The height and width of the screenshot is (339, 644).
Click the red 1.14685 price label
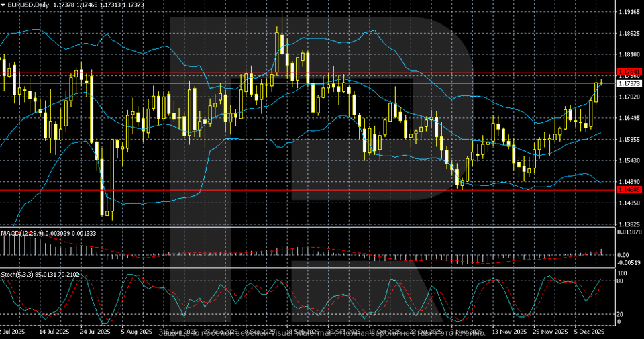tap(629, 190)
